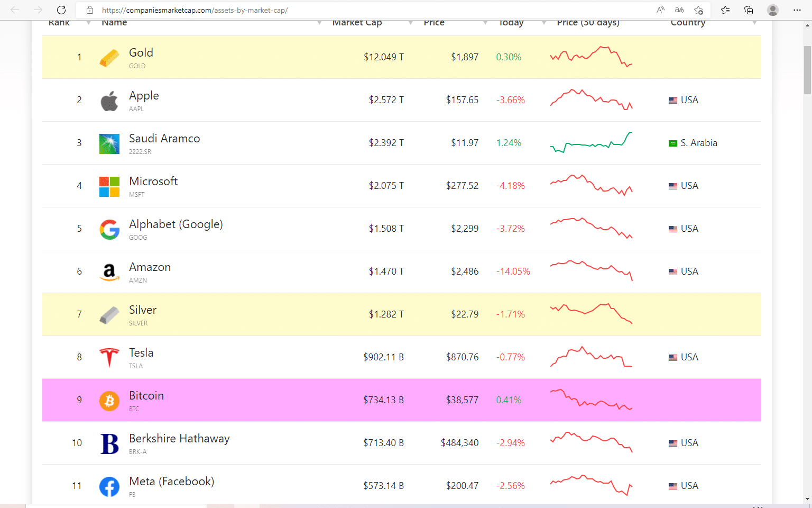Open the Berkshire Hathaway link
This screenshot has width=812, height=508.
coord(179,439)
